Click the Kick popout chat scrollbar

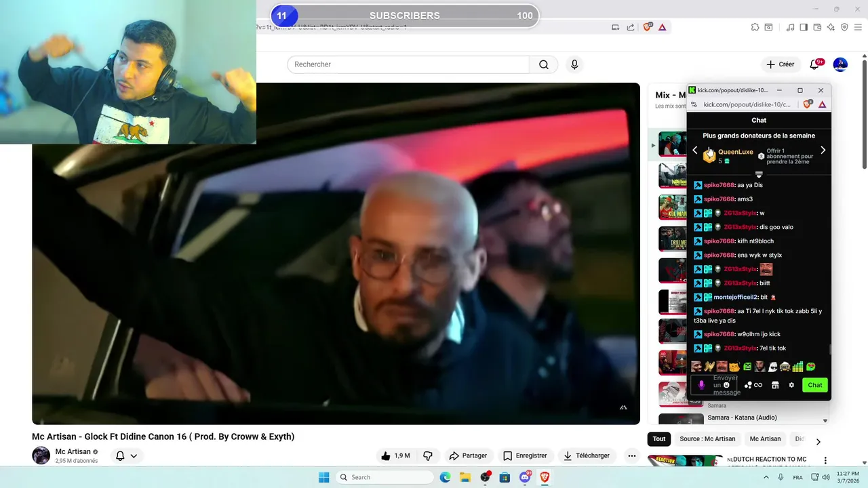pyautogui.click(x=830, y=350)
